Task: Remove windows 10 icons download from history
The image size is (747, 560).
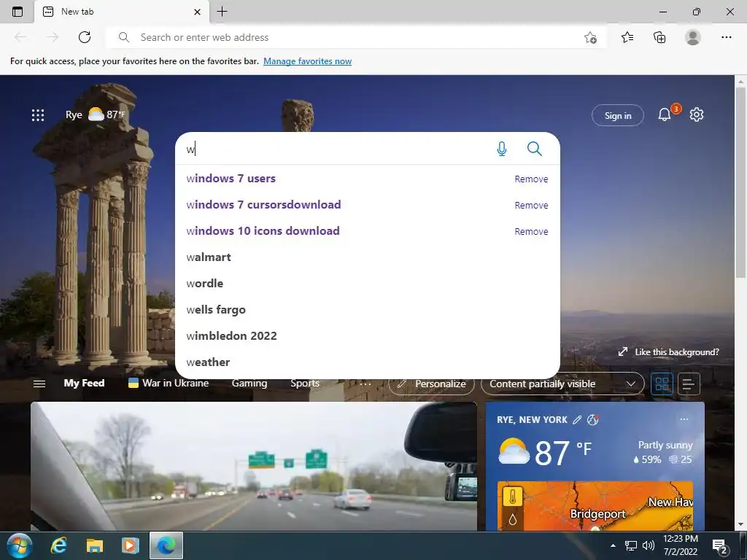Action: point(531,231)
